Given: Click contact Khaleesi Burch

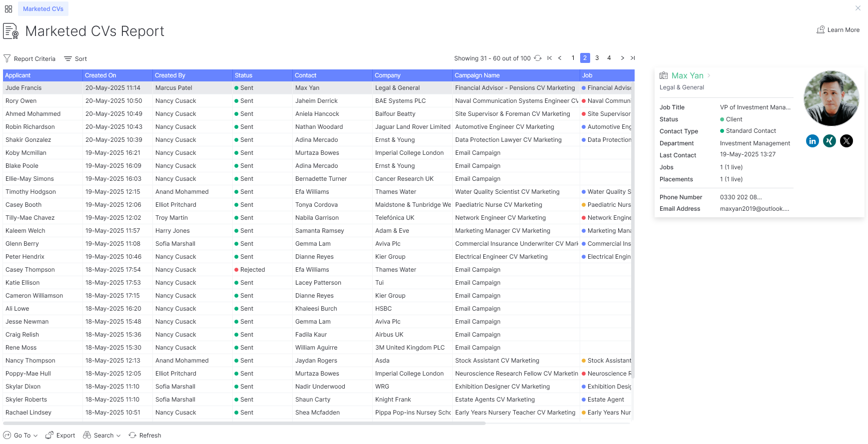Looking at the screenshot, I should [x=316, y=309].
